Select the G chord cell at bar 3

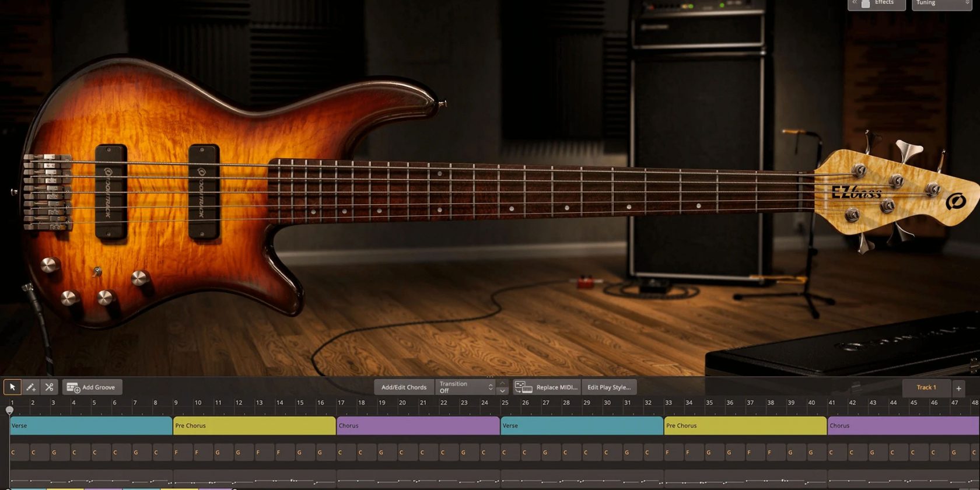(61, 452)
